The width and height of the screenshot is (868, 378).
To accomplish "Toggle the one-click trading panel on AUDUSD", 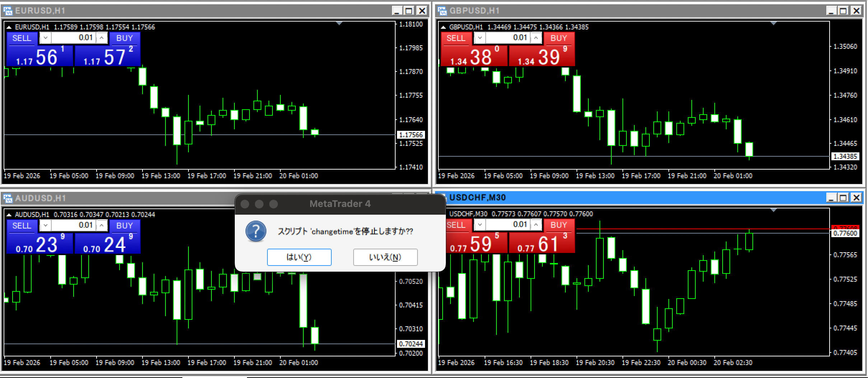I will coord(9,215).
